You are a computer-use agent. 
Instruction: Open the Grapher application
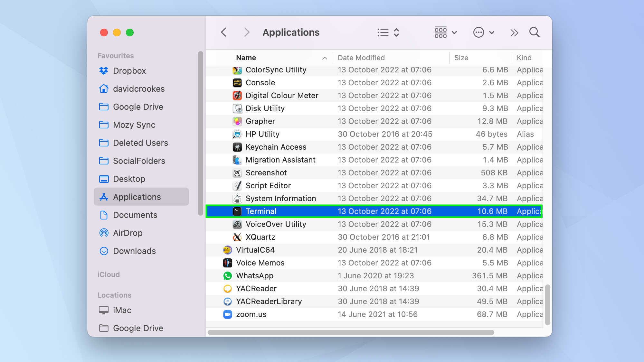click(x=260, y=121)
